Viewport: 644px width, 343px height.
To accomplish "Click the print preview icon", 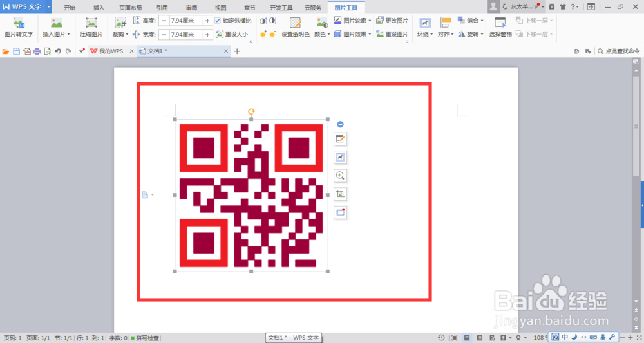I will [47, 51].
